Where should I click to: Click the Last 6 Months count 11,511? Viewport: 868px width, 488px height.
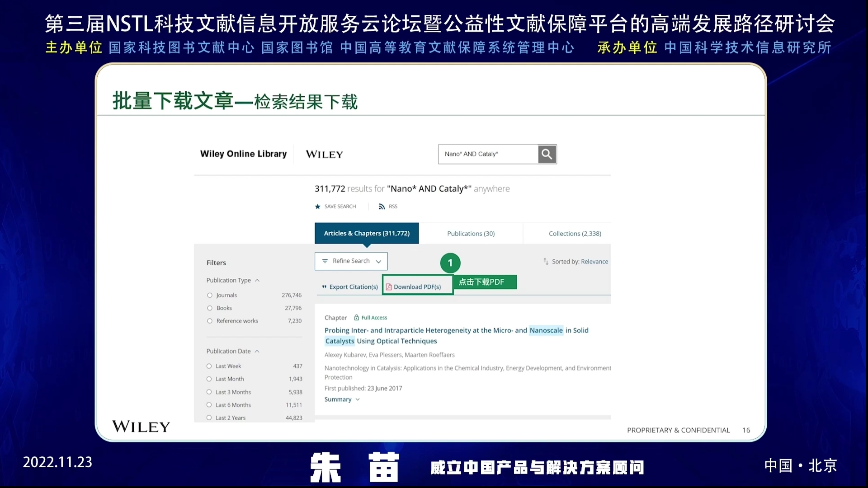(x=294, y=405)
